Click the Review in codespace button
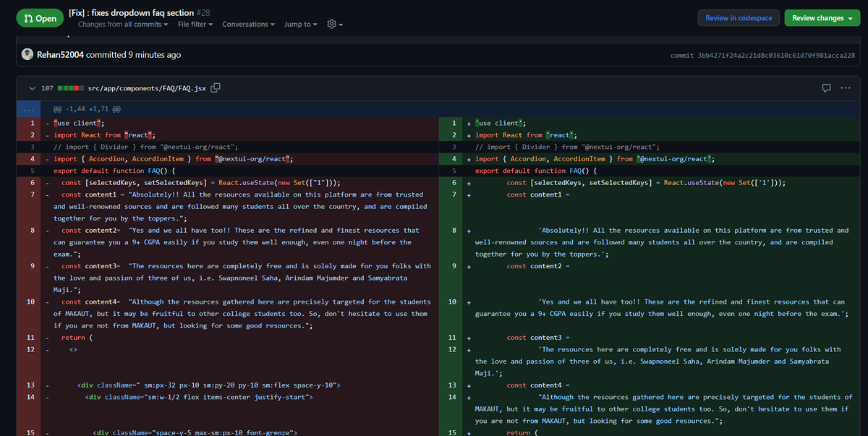This screenshot has height=436, width=868. coord(738,18)
